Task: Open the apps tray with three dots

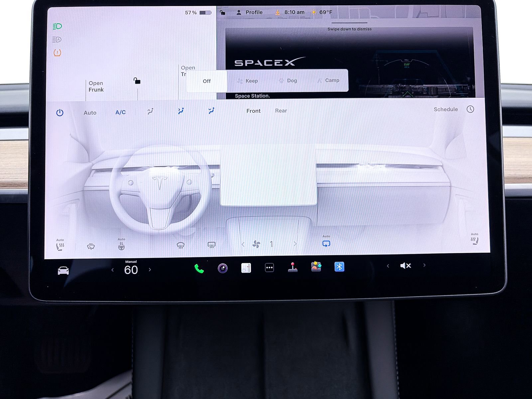Action: pos(270,268)
